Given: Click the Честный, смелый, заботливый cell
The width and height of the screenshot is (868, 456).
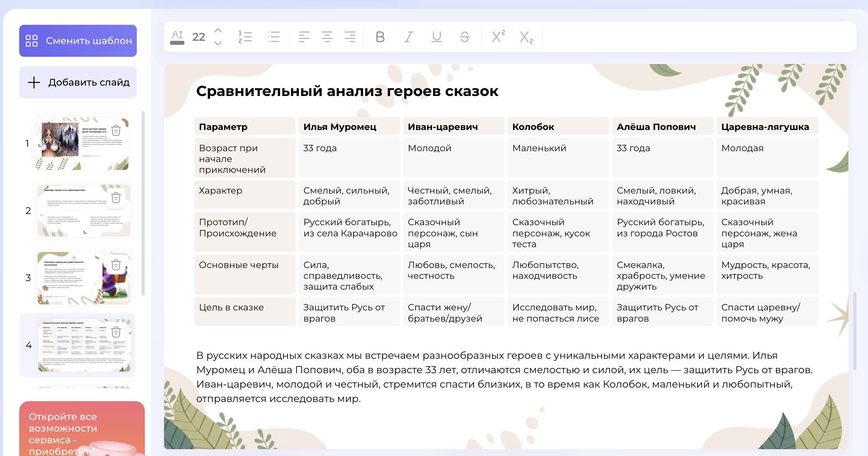Looking at the screenshot, I should tap(454, 195).
